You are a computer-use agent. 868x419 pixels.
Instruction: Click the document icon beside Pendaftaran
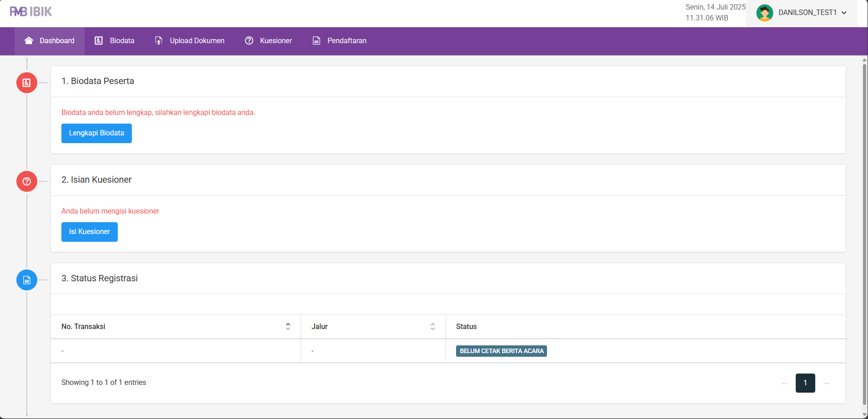pos(316,41)
